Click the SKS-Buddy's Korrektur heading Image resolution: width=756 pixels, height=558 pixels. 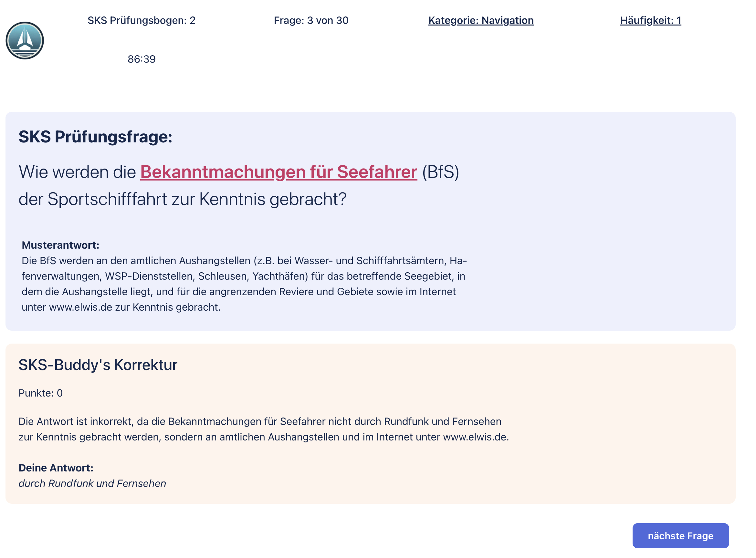coord(98,365)
